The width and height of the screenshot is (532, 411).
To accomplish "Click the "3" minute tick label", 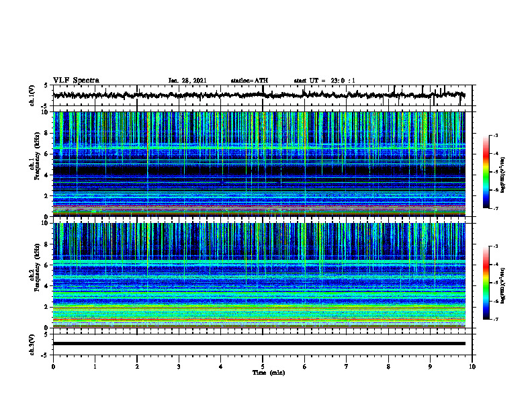I will click(179, 367).
